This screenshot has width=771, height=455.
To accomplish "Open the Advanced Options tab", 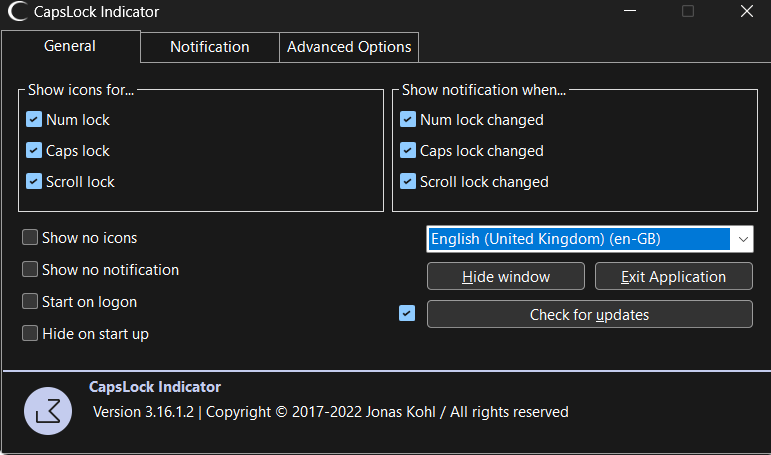I will 349,47.
